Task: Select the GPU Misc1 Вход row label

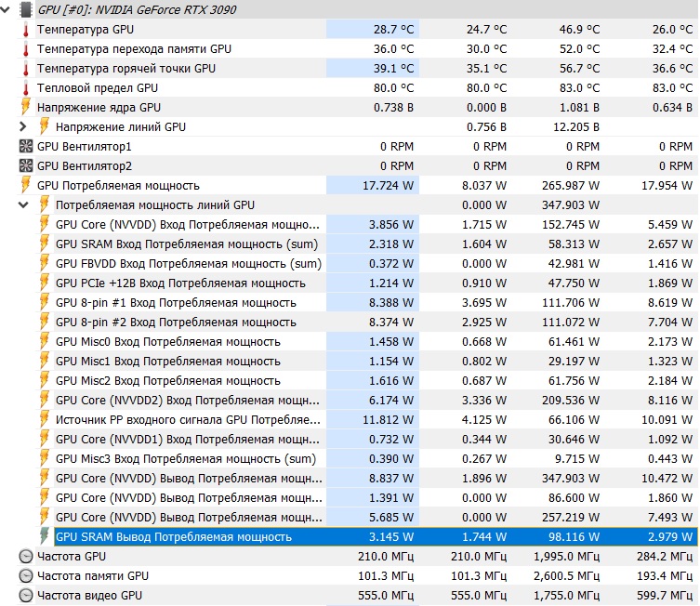Action: [x=168, y=361]
